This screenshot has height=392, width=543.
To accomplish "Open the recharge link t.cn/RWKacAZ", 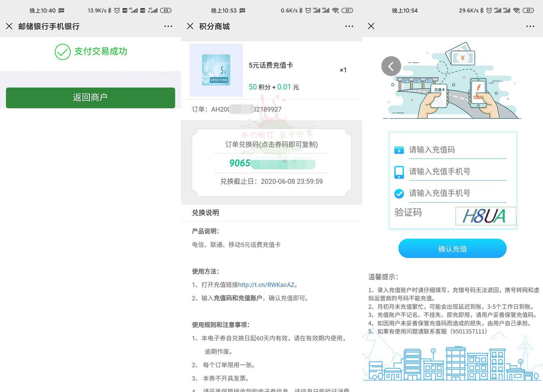I will [266, 285].
